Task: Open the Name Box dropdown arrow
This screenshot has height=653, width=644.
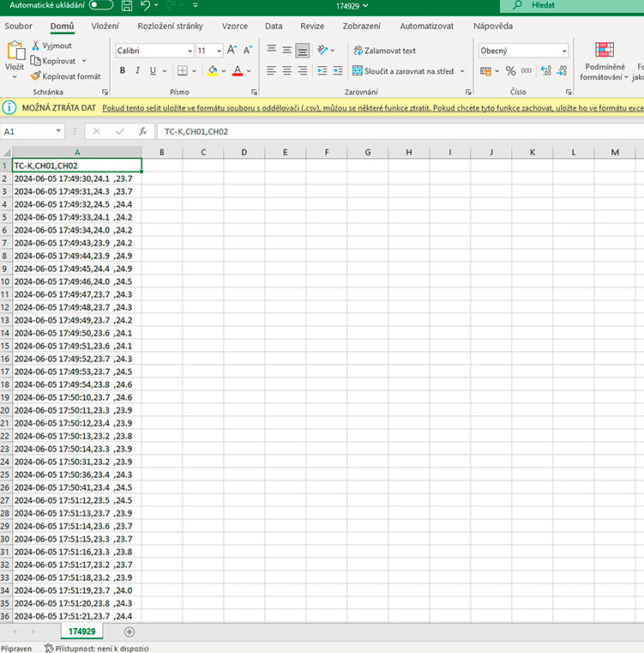Action: point(58,131)
